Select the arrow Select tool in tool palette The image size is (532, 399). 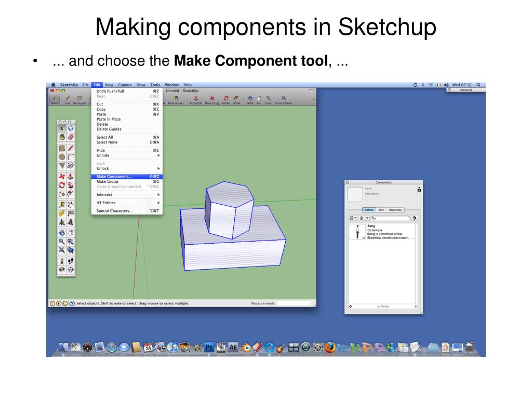click(x=62, y=129)
